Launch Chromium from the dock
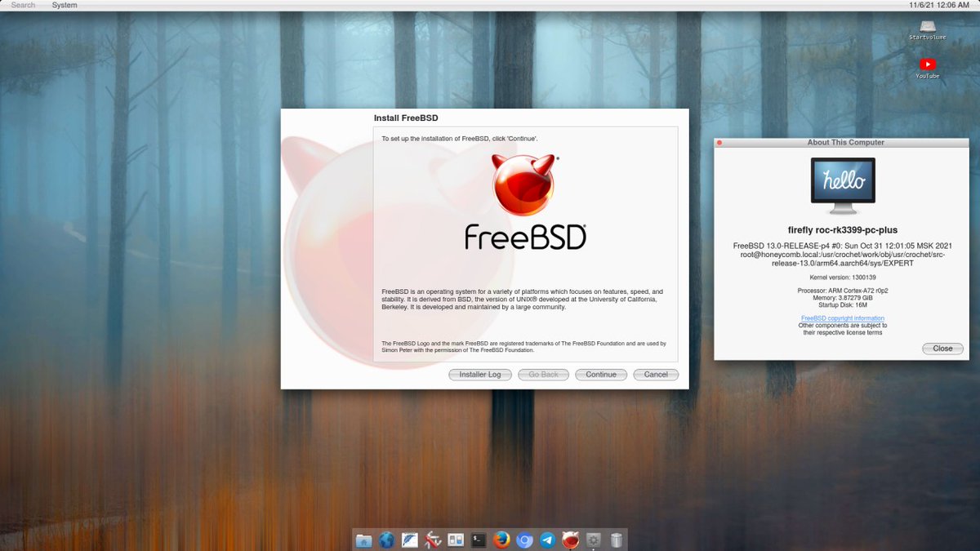This screenshot has height=551, width=980. 525,540
